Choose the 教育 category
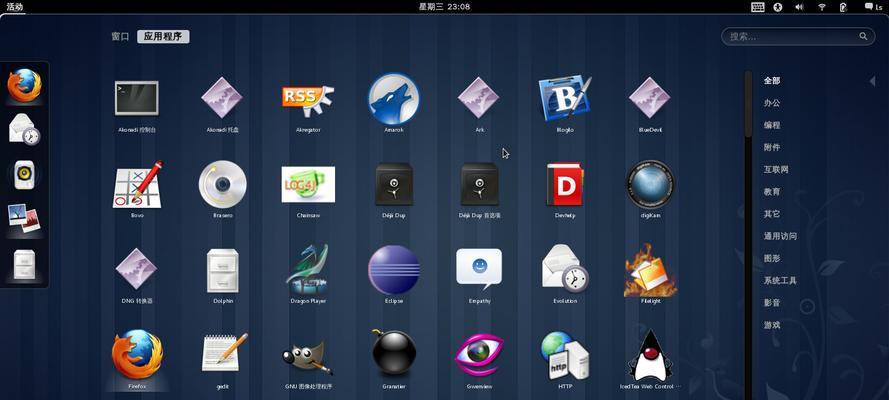This screenshot has width=889, height=400. tap(772, 192)
